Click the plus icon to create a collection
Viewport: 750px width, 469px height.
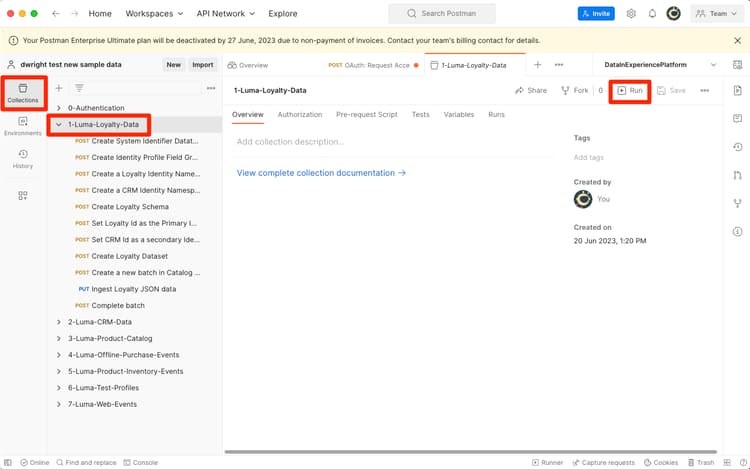coord(59,88)
